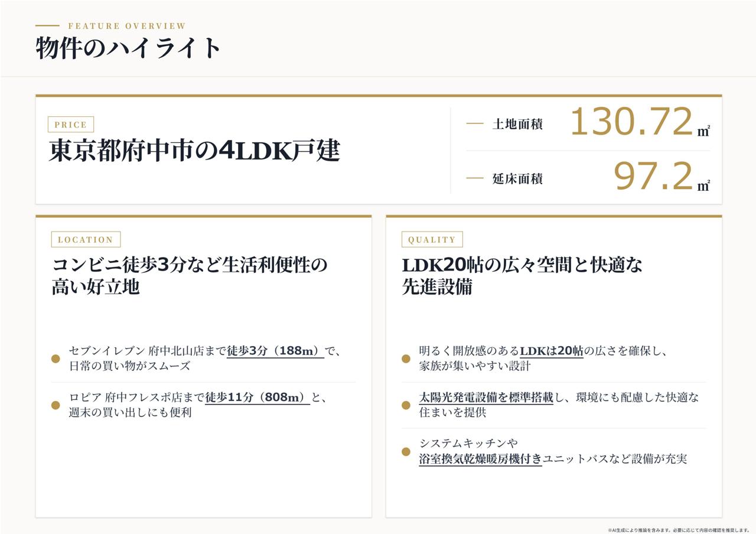This screenshot has height=534, width=756.
Task: Click the 130.72 land area figure
Action: click(631, 122)
